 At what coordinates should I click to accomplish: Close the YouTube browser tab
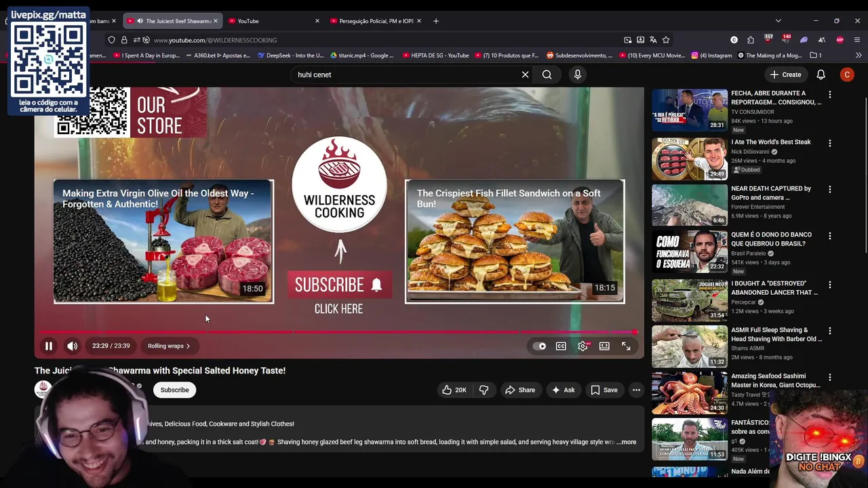[317, 21]
